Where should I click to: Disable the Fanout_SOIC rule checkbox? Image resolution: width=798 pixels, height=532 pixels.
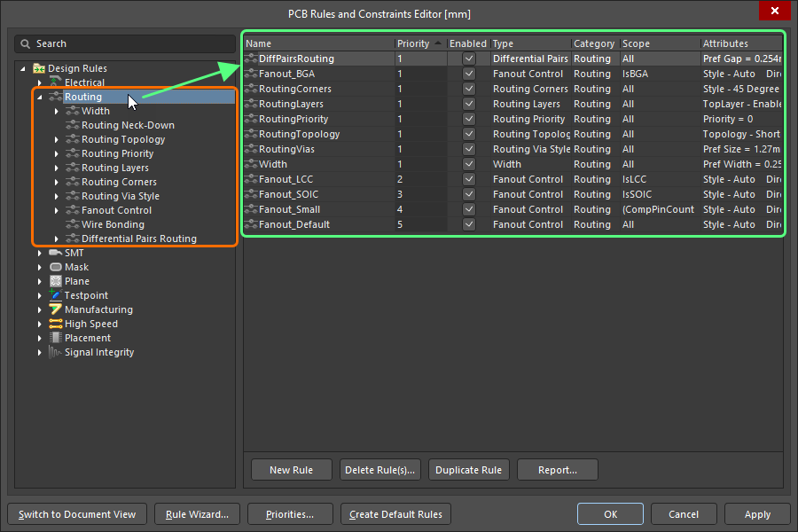469,194
